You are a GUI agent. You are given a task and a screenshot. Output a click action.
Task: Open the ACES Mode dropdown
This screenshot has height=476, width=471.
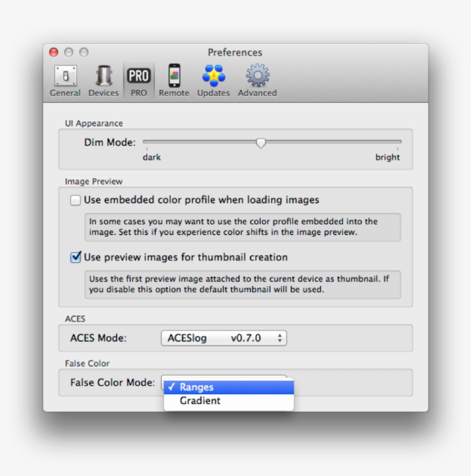tap(223, 339)
